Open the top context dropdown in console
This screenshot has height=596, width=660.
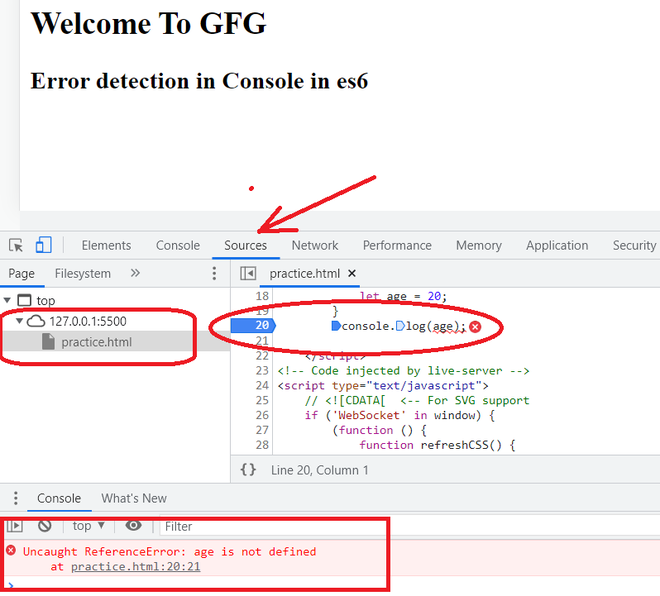(88, 526)
